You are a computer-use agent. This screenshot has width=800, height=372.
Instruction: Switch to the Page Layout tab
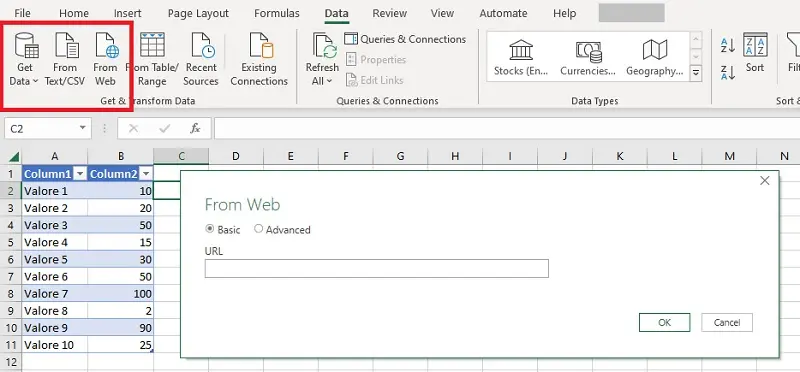point(198,13)
